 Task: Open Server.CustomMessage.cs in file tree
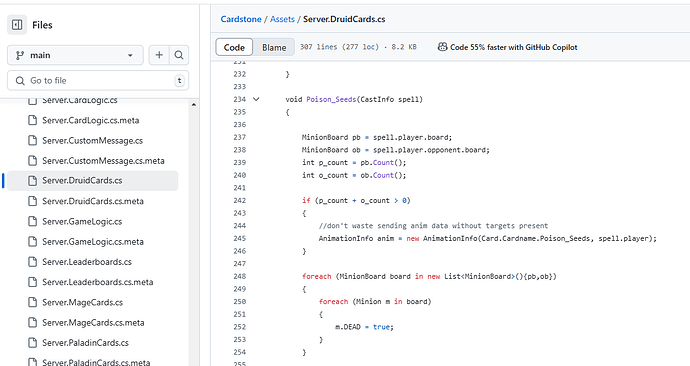tap(92, 140)
